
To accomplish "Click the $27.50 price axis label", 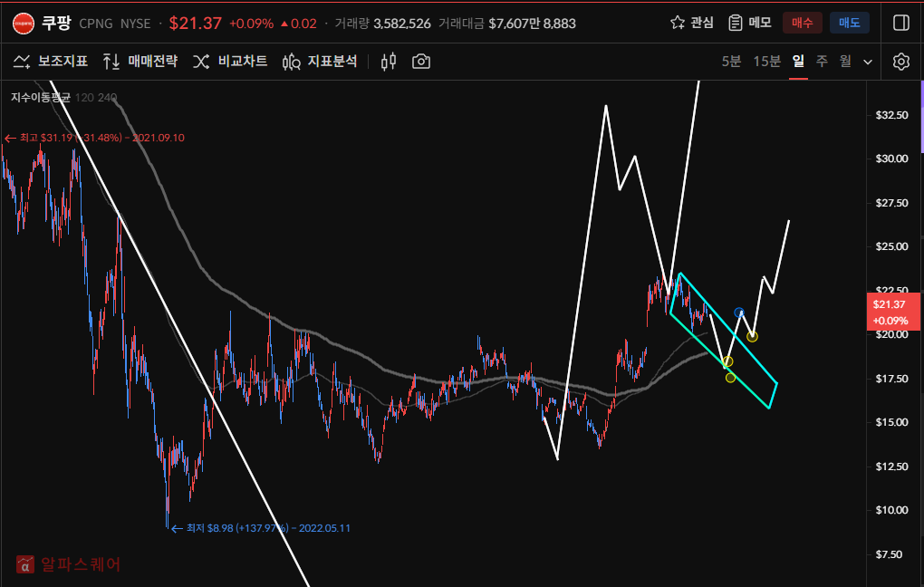I will coord(891,203).
